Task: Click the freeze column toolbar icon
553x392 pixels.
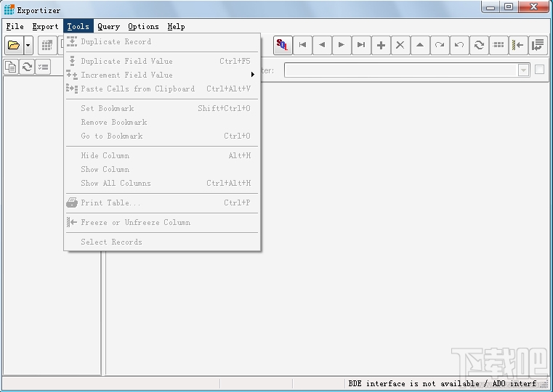Action: pos(518,45)
